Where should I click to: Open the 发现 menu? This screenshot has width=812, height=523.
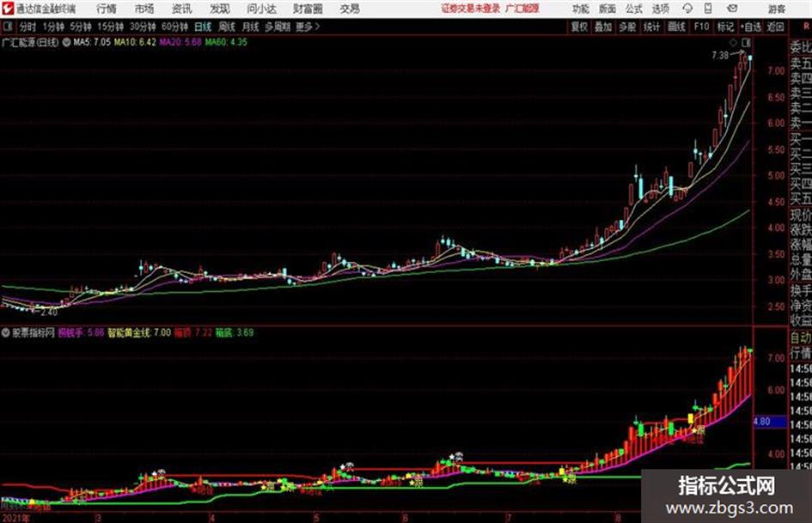tap(220, 9)
